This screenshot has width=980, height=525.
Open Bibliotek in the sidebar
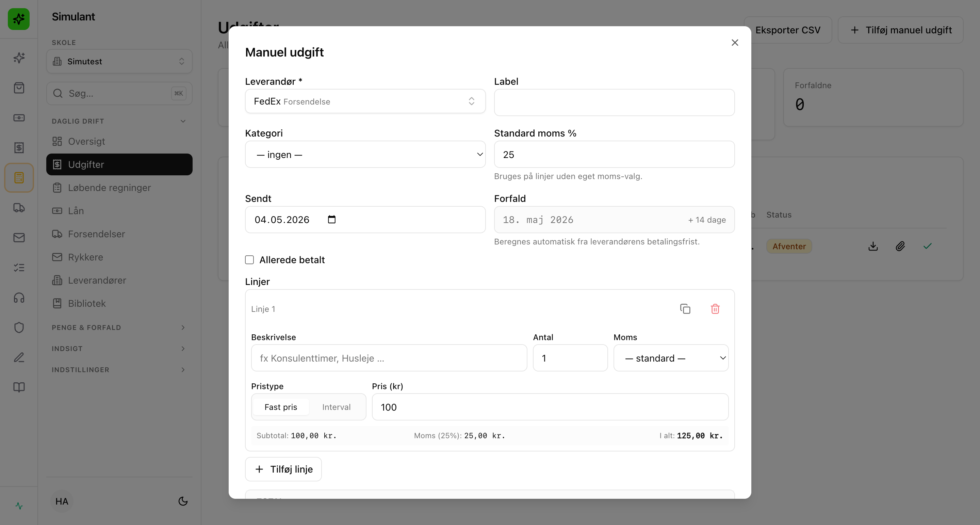pos(119,303)
